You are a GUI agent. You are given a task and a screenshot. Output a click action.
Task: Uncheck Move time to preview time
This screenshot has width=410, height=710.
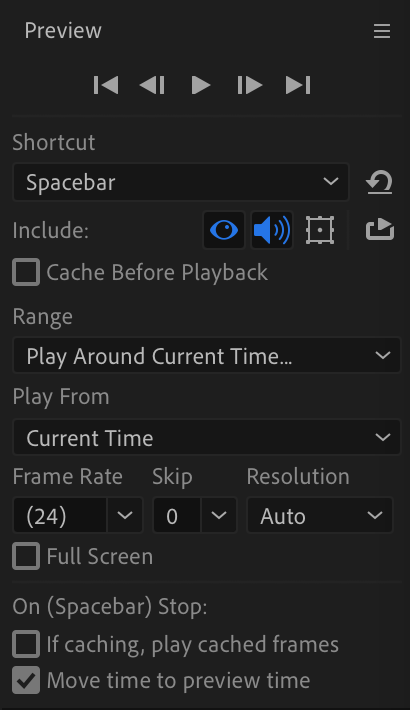point(26,680)
